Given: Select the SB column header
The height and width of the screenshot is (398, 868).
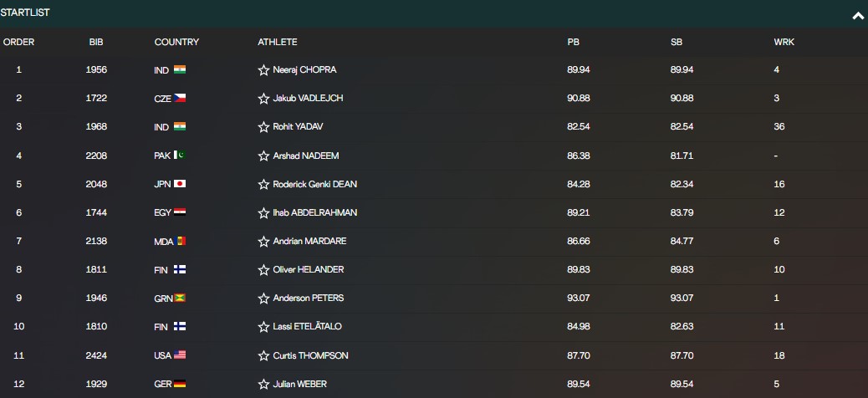Looking at the screenshot, I should coord(676,42).
